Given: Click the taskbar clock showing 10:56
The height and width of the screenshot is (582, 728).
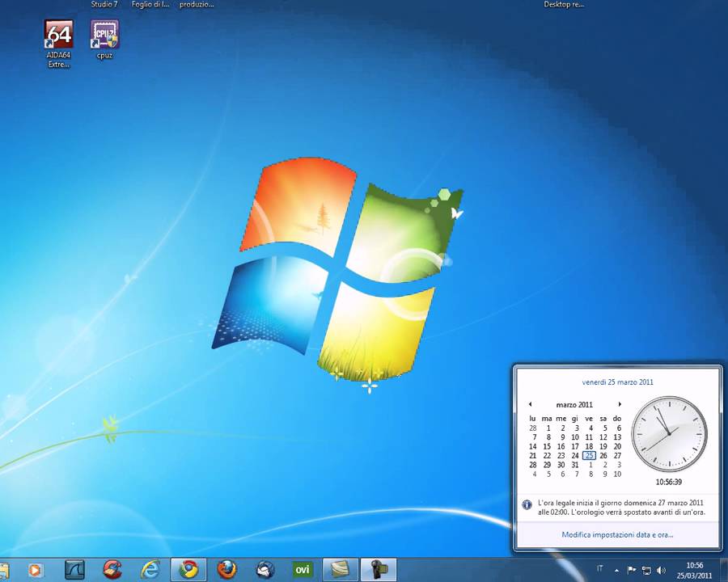Looking at the screenshot, I should point(695,571).
